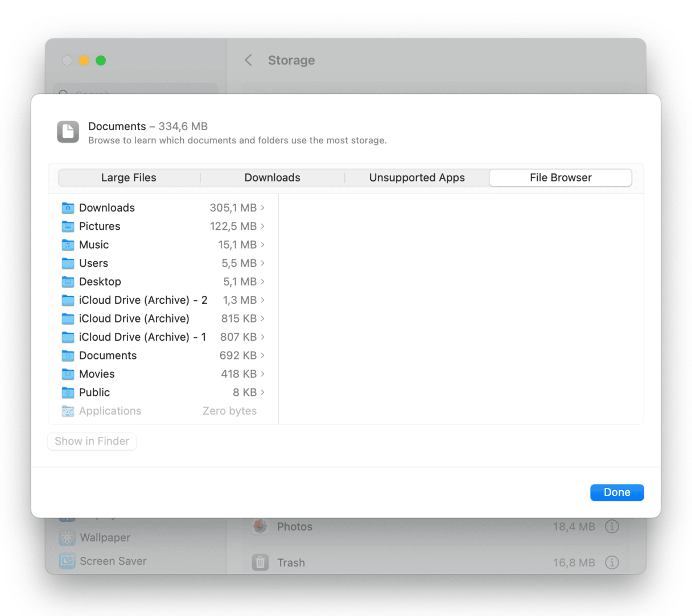Click the Documents header file icon
This screenshot has height=616, width=692.
tap(68, 132)
